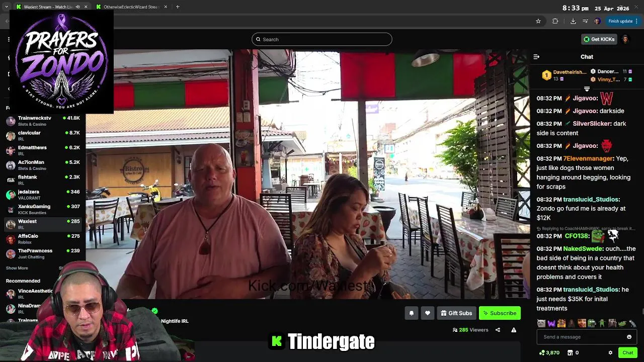
Task: Open the tab search dropdown arrow
Action: (x=6, y=7)
